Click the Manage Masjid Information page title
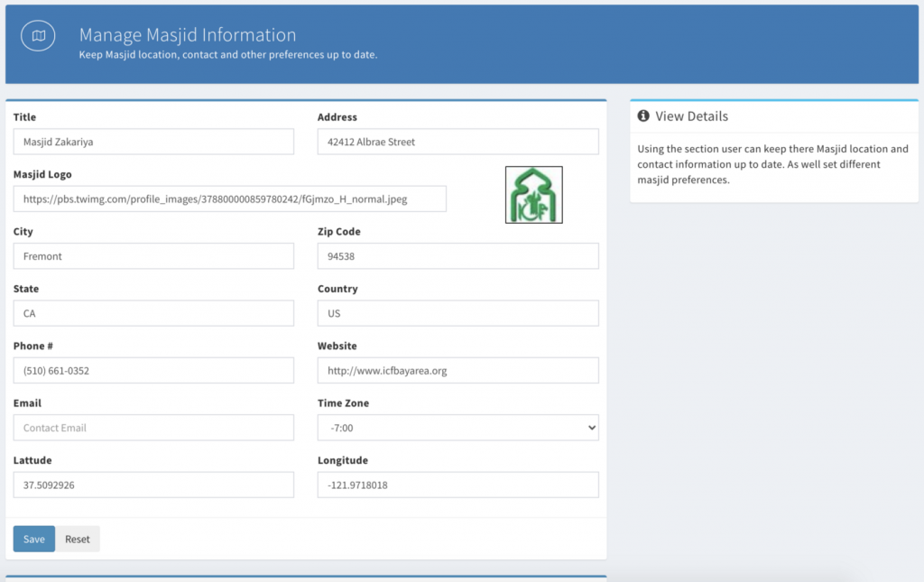This screenshot has height=582, width=924. tap(188, 35)
